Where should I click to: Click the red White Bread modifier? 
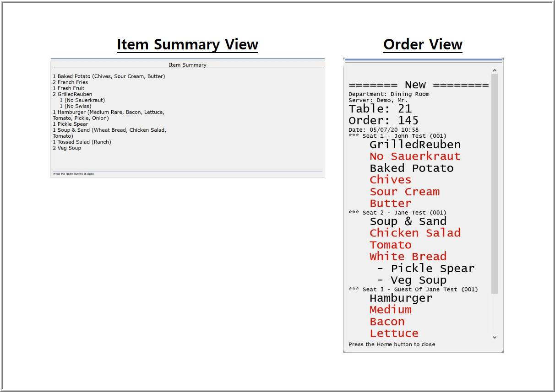(408, 257)
